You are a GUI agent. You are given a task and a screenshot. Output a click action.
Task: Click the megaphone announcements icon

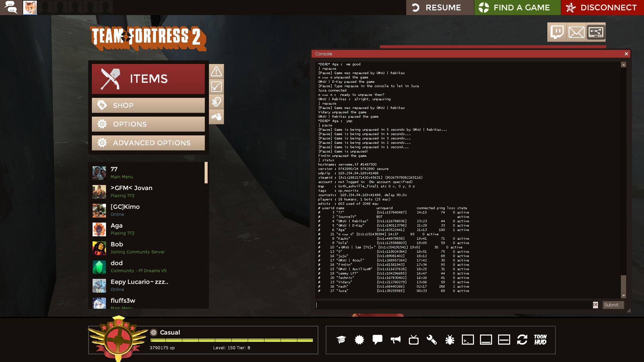pyautogui.click(x=395, y=340)
